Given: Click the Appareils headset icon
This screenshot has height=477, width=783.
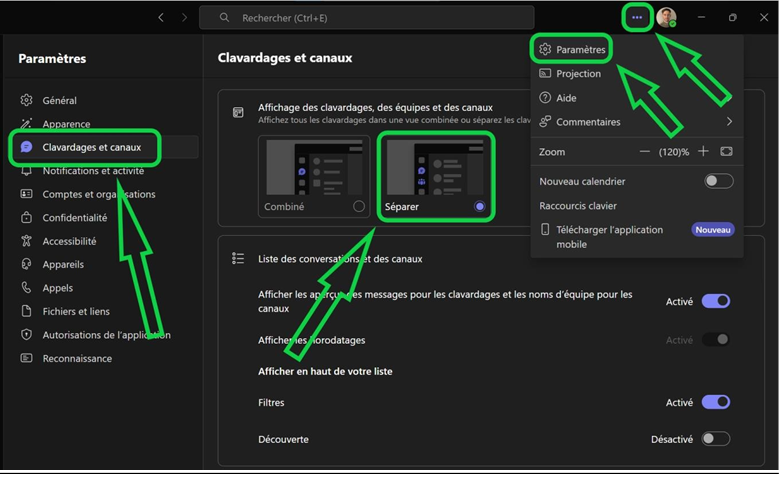Looking at the screenshot, I should (26, 264).
